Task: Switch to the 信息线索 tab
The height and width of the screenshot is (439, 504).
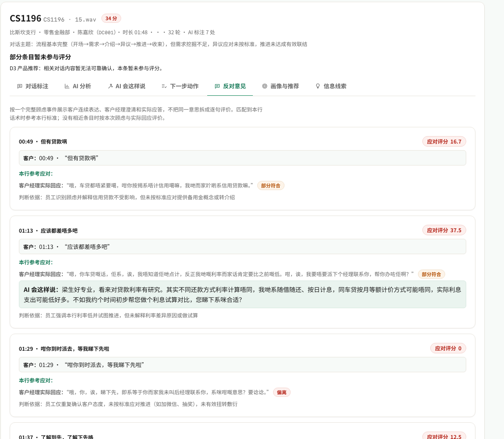Action: coord(331,86)
